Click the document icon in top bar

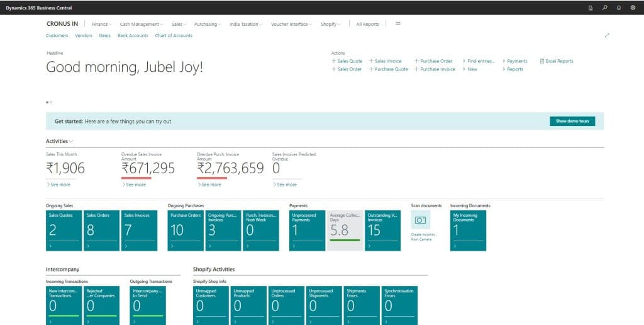coord(591,8)
